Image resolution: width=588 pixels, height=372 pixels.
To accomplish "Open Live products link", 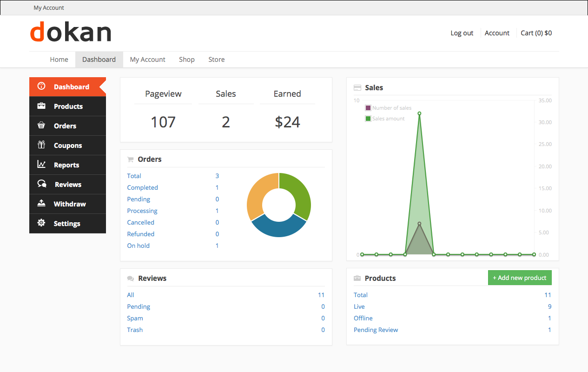I will coord(359,306).
